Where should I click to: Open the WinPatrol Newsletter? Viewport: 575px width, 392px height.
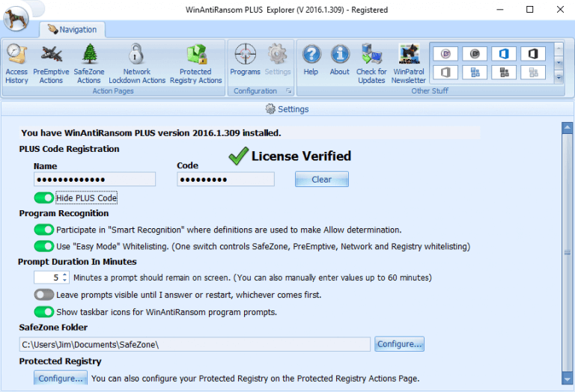click(x=409, y=64)
